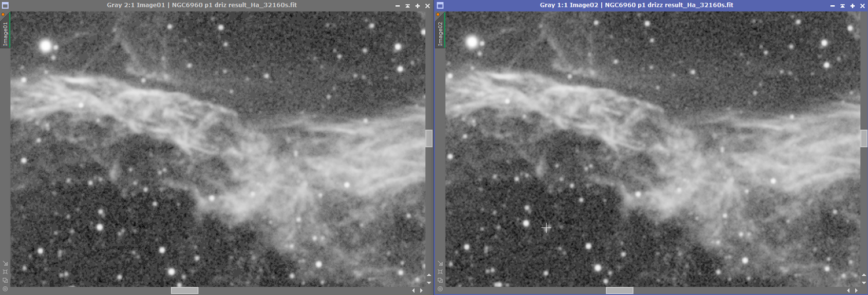This screenshot has height=295, width=868.
Task: Click the circular target icon in the Image01 window
Action: point(5,289)
